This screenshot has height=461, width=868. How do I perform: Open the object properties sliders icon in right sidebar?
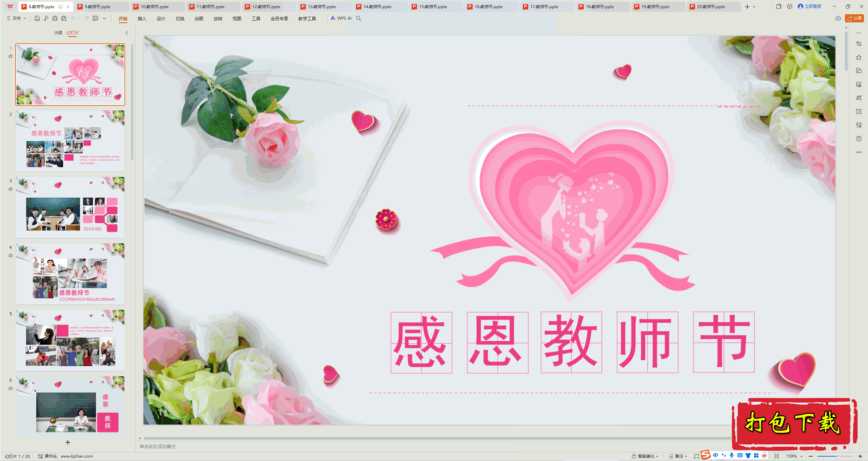point(859,44)
